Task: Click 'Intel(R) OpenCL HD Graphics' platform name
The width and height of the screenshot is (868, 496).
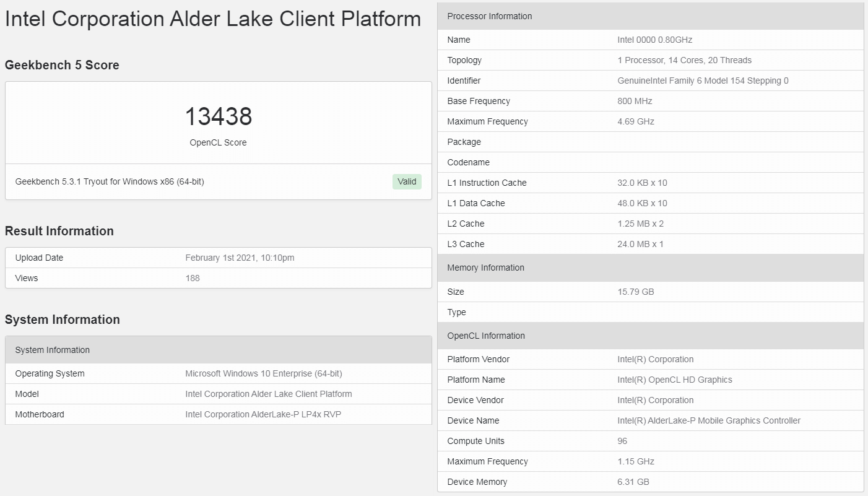Action: 675,380
